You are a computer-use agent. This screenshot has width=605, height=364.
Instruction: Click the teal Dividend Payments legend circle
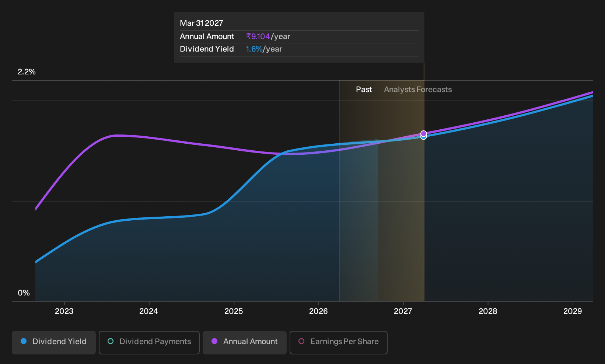[x=111, y=341]
